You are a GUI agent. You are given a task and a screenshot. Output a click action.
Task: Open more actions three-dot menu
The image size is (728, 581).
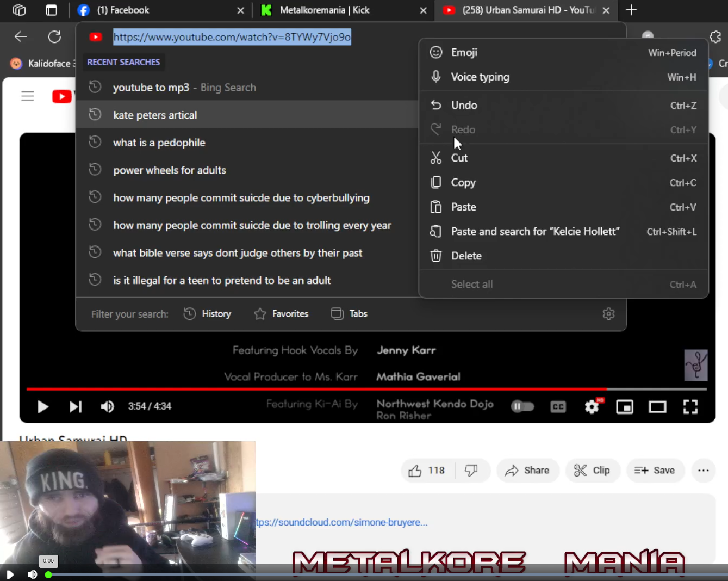pos(704,471)
